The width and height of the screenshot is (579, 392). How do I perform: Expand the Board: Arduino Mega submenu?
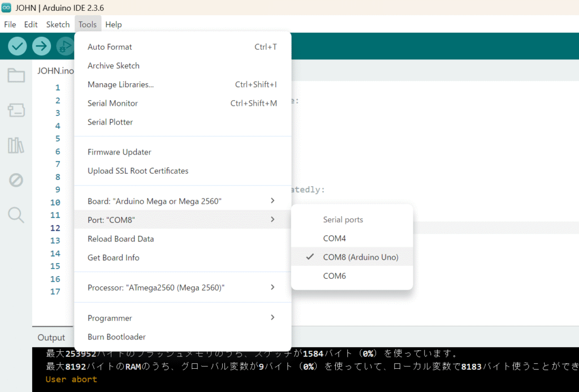point(183,201)
